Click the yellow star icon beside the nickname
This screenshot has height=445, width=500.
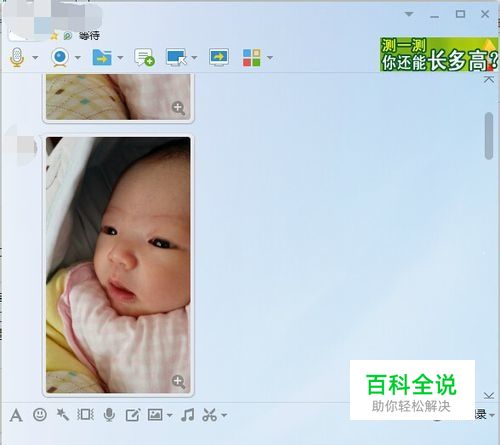click(54, 36)
